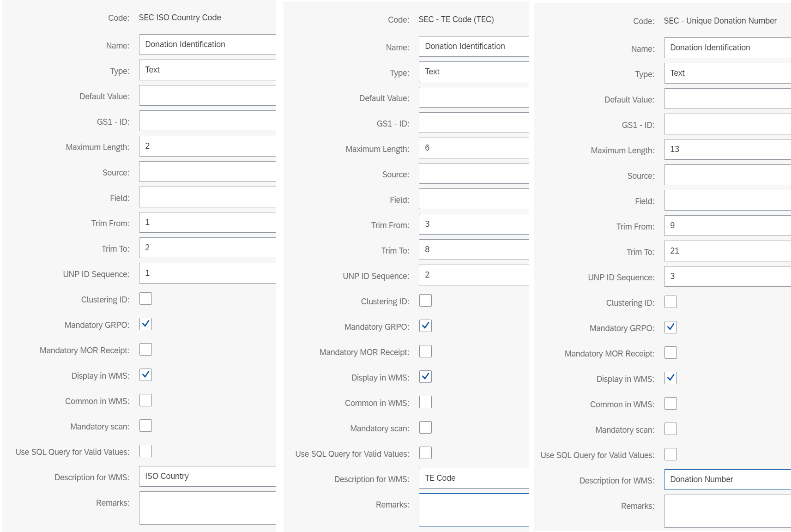The image size is (791, 532).
Task: Enable Clustering ID for SEC ISO Country Code
Action: click(145, 299)
